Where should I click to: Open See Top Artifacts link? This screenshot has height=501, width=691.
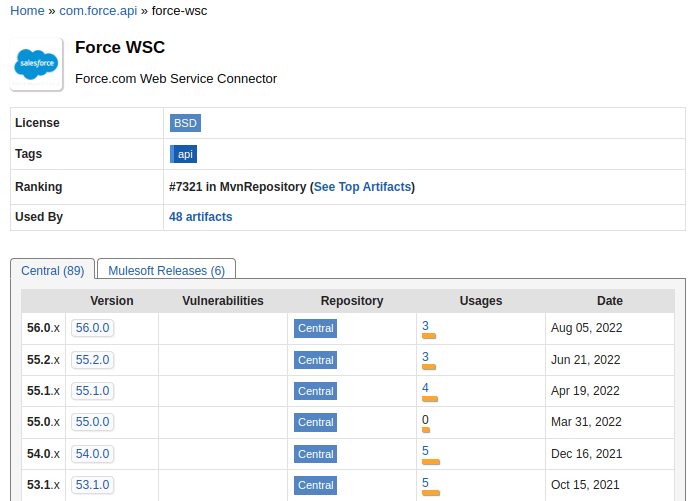coord(362,187)
